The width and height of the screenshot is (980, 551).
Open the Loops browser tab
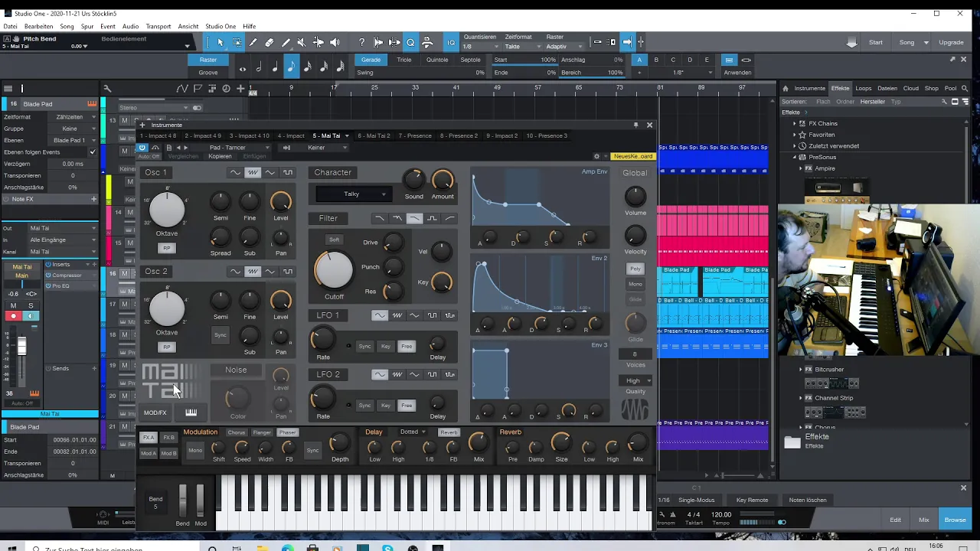(x=864, y=88)
